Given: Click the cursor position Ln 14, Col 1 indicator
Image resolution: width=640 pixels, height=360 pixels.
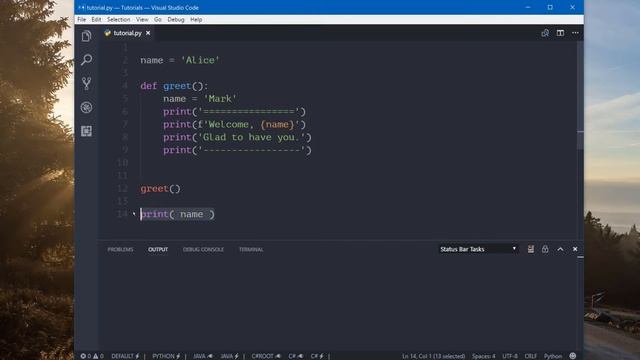Looking at the screenshot, I should (x=433, y=356).
